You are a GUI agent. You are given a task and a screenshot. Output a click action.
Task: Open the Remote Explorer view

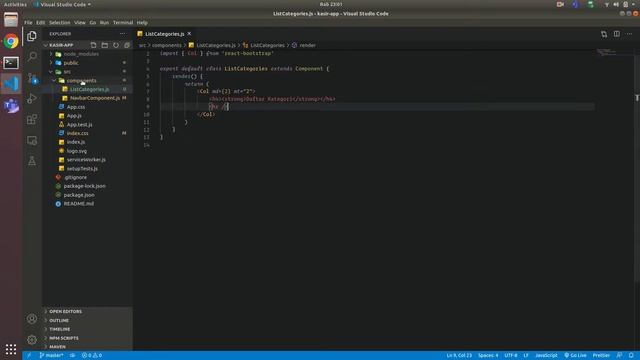click(x=32, y=140)
